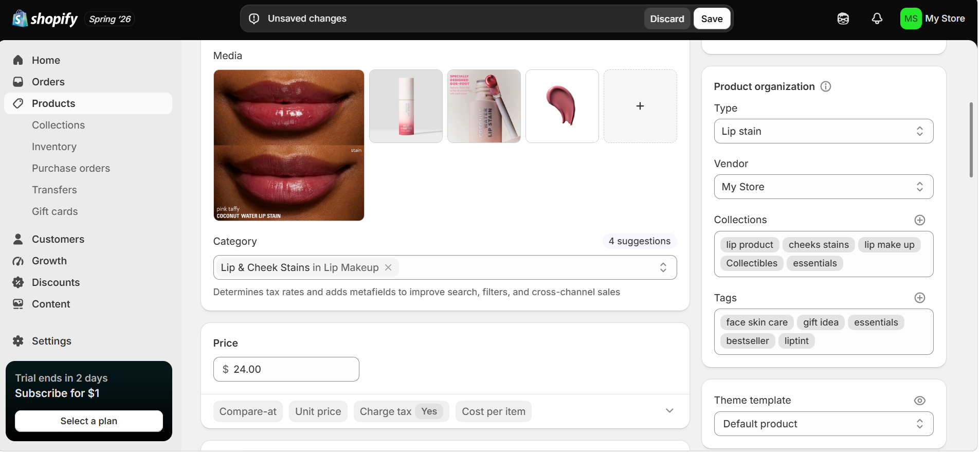Add new media with the plus tile
This screenshot has height=452, width=980.
[640, 106]
